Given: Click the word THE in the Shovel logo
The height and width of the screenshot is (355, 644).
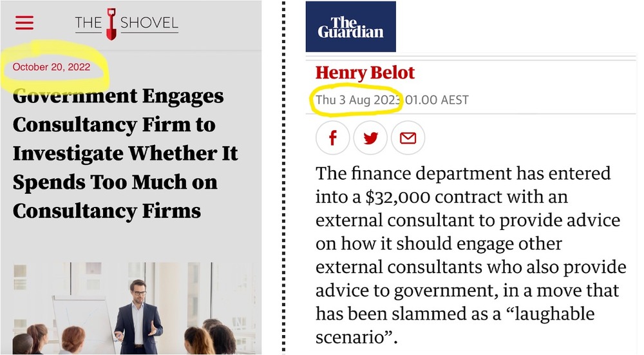Looking at the screenshot, I should 88,24.
